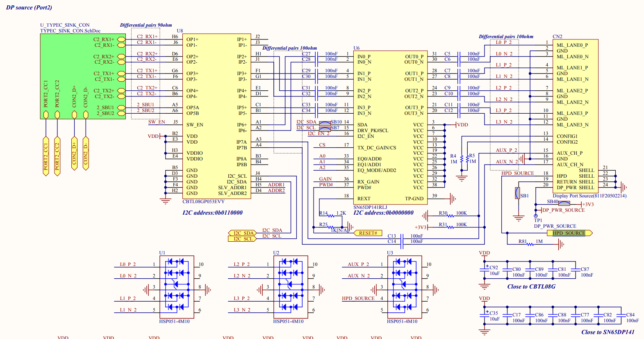The width and height of the screenshot is (644, 339).
Task: Select resistor R31 100K symbol
Action: click(451, 227)
